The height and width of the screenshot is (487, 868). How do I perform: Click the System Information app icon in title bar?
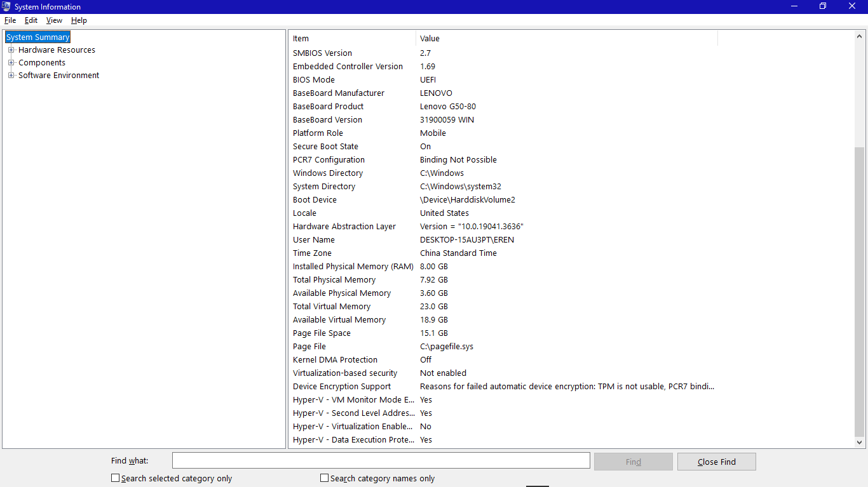point(6,6)
